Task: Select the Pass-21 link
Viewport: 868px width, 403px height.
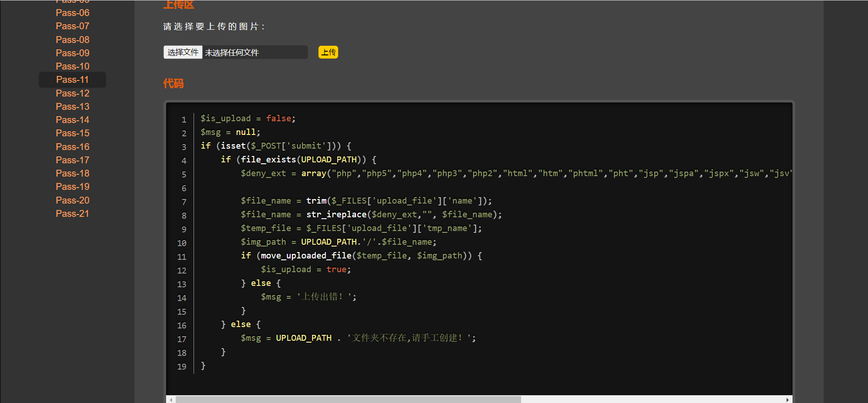Action: 72,214
